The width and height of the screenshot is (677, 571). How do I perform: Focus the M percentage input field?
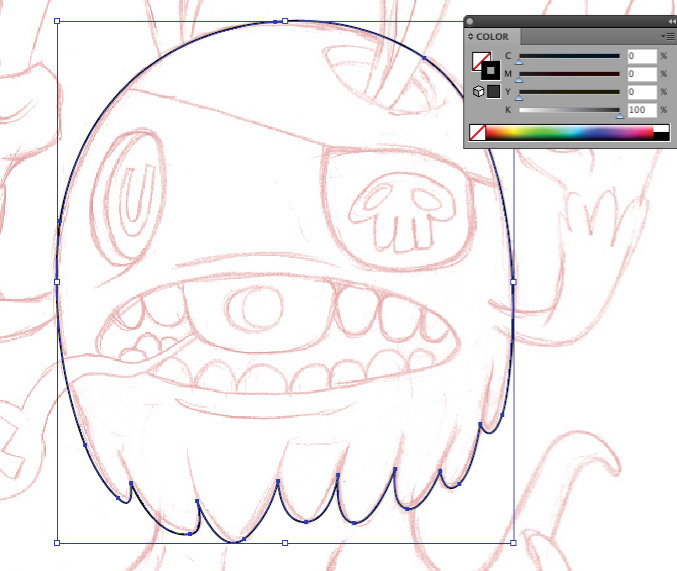(642, 74)
